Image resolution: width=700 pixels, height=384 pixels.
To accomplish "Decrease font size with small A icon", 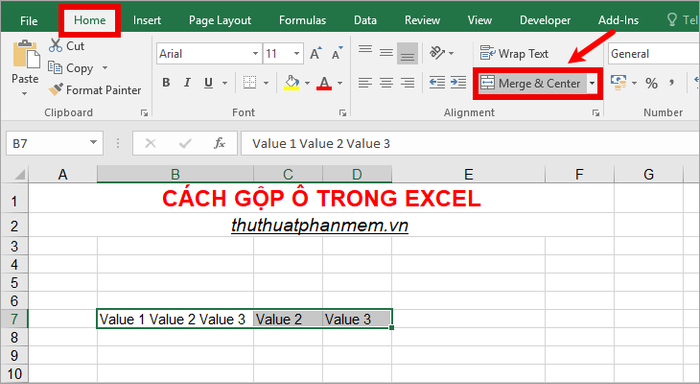I will (x=337, y=54).
